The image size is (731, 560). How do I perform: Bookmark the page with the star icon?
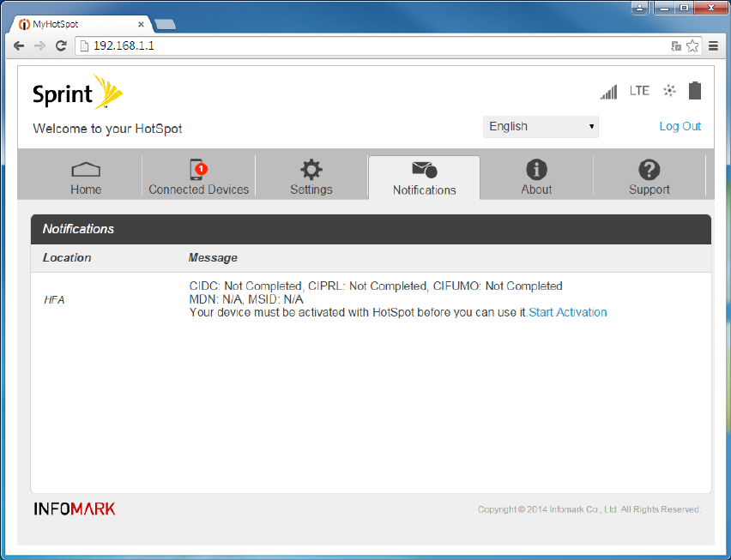(x=692, y=45)
